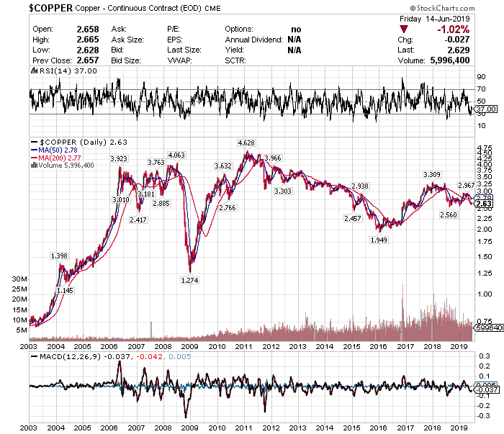This screenshot has width=504, height=434.
Task: Click the 2.938 price label
Action: click(360, 186)
